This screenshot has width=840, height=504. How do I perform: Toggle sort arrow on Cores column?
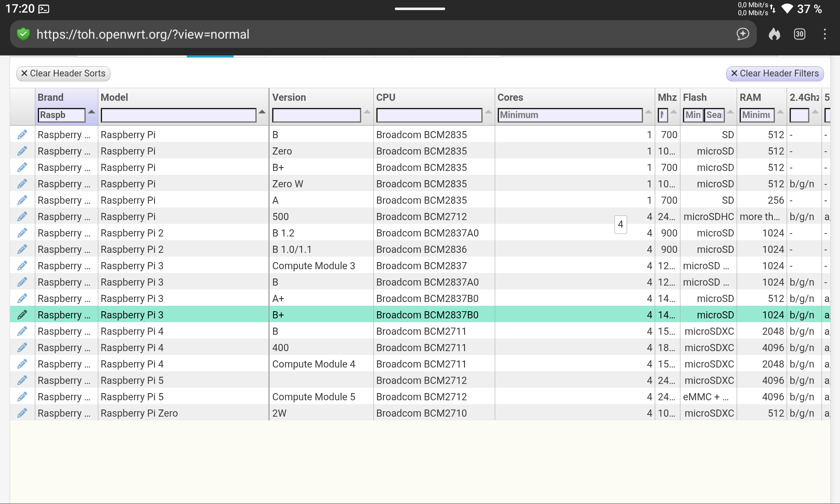[648, 112]
